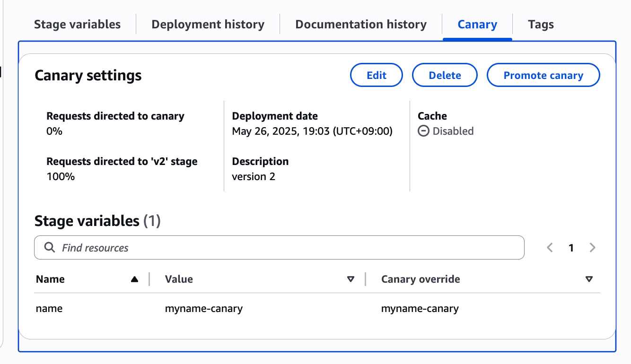
Task: Open the Stage variables tab
Action: click(x=77, y=25)
